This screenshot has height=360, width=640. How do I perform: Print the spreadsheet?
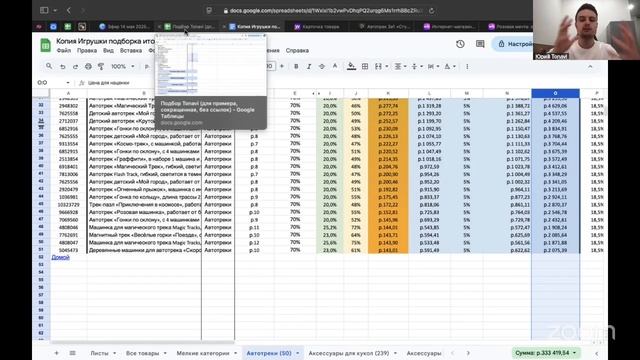(x=88, y=67)
